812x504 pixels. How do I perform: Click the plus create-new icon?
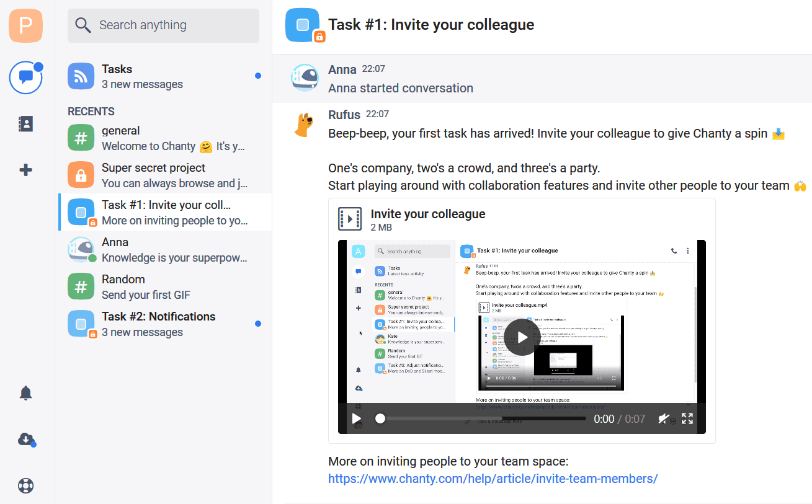[25, 170]
